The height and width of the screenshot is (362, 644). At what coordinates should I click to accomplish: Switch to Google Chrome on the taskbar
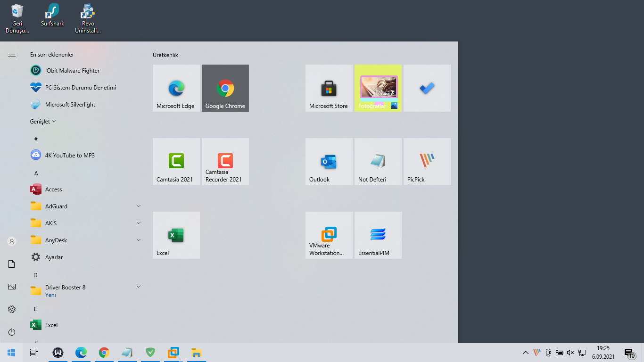[104, 353]
